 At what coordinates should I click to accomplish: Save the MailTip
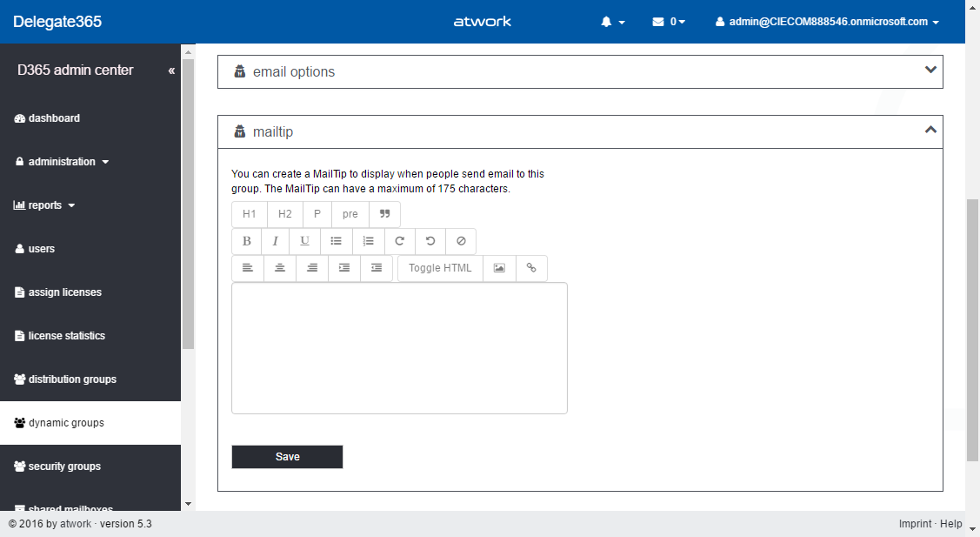[x=287, y=457]
